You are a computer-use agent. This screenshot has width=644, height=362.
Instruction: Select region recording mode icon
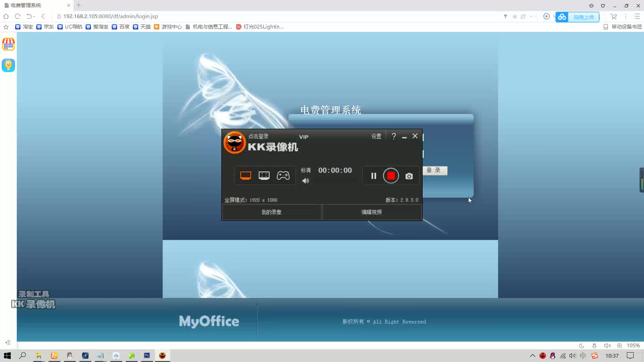coord(264,175)
